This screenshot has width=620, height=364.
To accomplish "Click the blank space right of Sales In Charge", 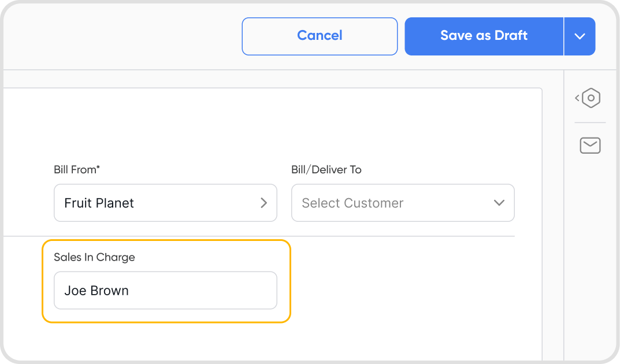I will 404,283.
